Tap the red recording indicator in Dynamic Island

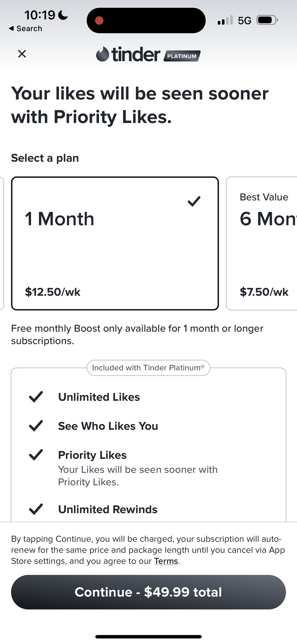pos(99,20)
